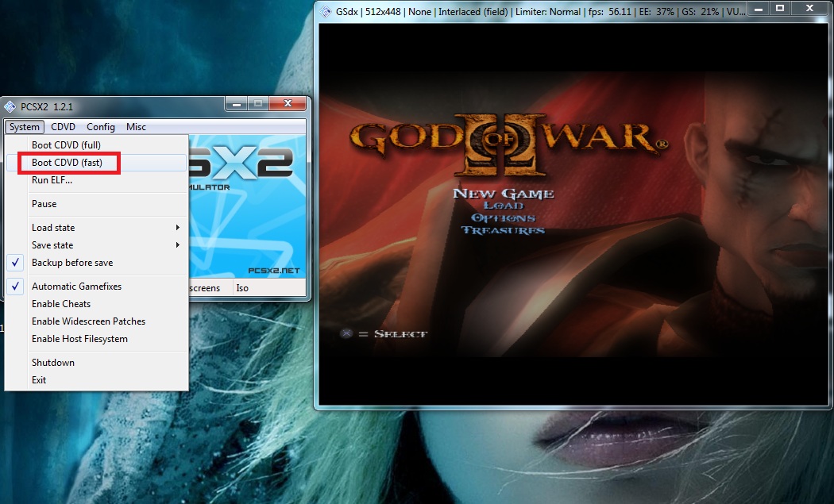Open the CDVD menu
The height and width of the screenshot is (504, 834).
coord(63,127)
